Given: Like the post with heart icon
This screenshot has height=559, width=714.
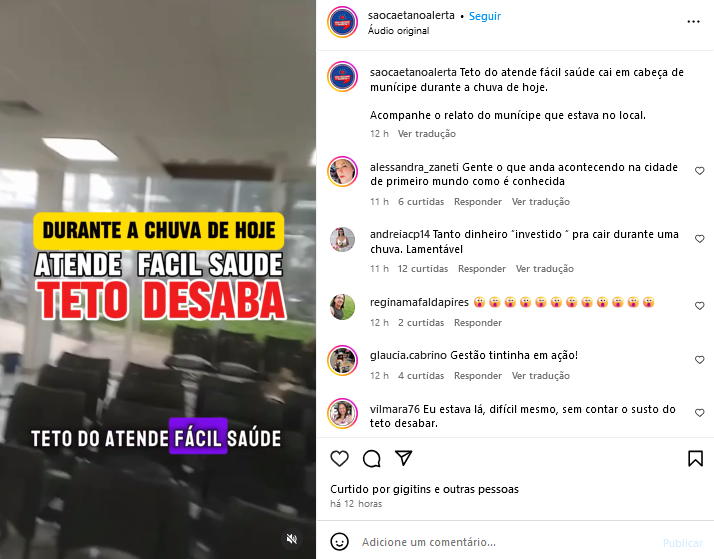Looking at the screenshot, I should (x=339, y=458).
